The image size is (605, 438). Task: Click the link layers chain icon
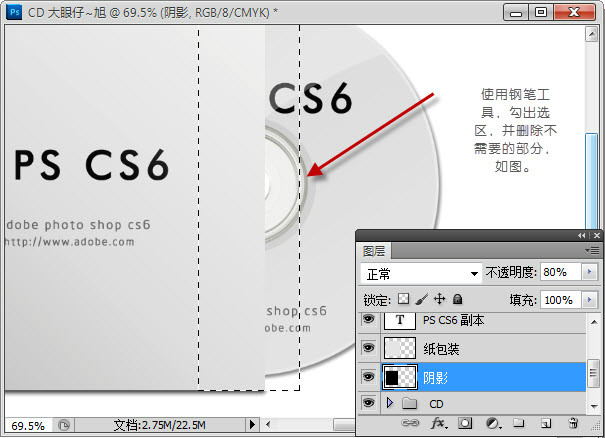pyautogui.click(x=409, y=425)
